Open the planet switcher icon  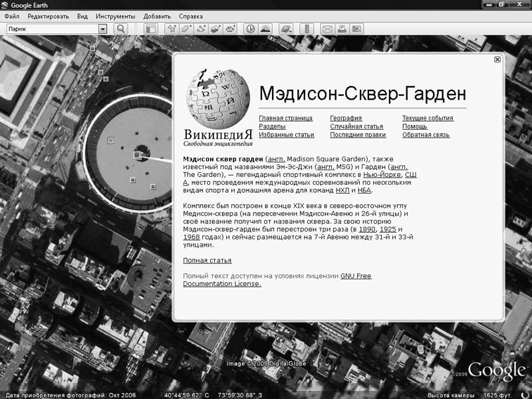coord(286,29)
